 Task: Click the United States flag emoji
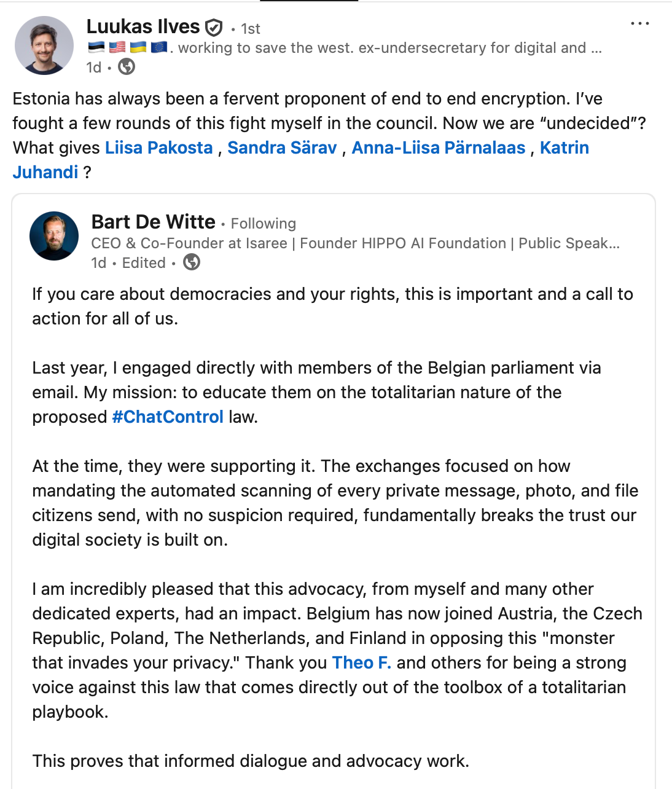(117, 47)
